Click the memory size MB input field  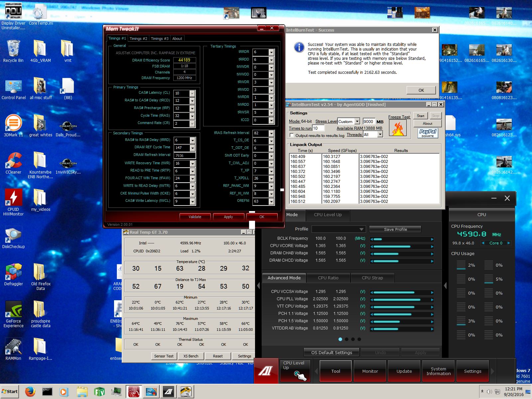(x=369, y=121)
